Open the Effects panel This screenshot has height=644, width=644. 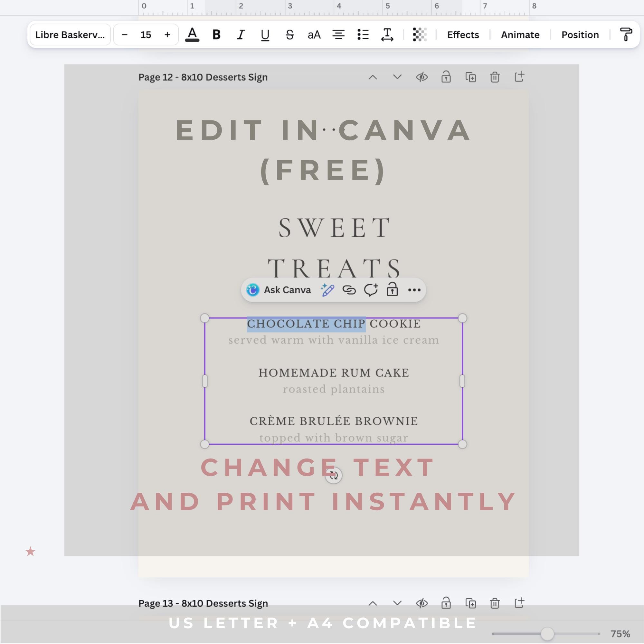(x=463, y=35)
